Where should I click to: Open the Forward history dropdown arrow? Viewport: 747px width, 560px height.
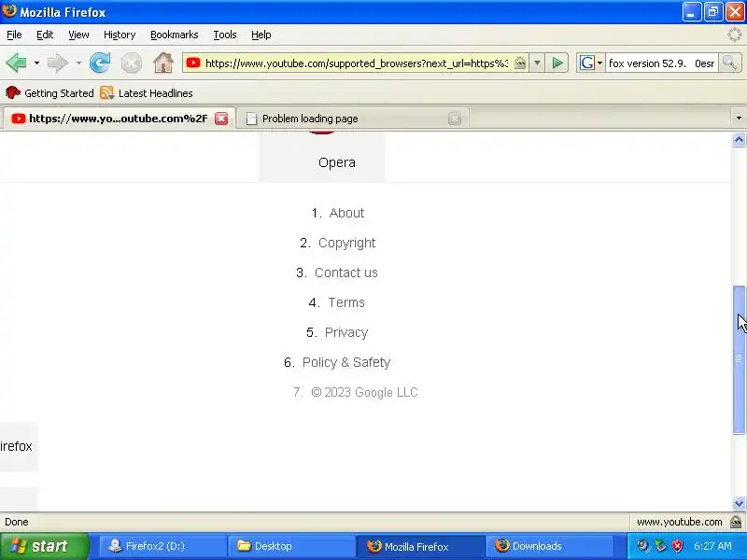point(78,63)
